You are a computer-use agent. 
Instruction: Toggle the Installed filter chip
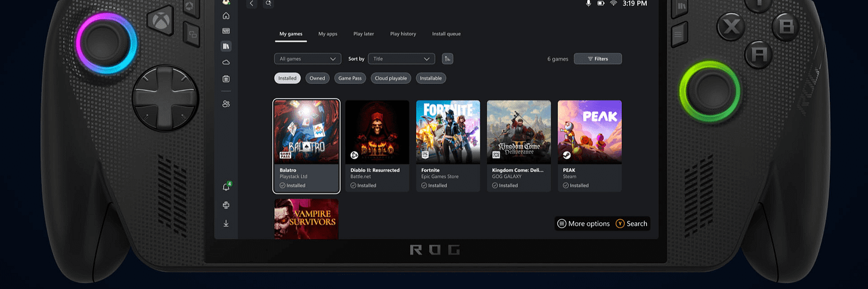coord(287,78)
